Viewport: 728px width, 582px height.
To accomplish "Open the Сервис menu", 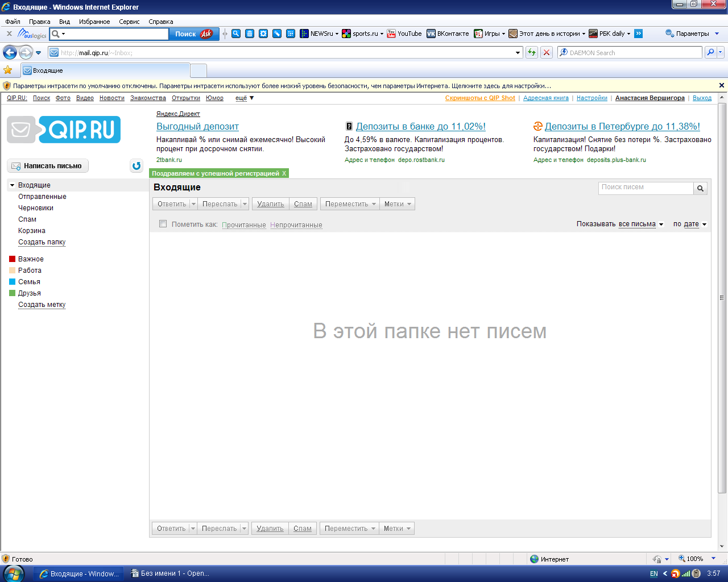I will [129, 22].
